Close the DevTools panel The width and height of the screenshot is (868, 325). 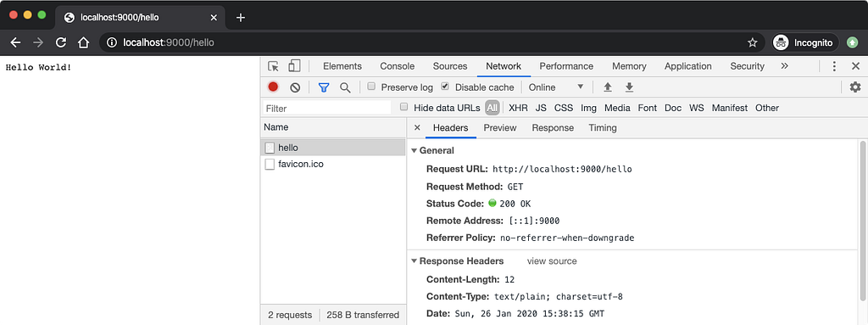[x=855, y=66]
